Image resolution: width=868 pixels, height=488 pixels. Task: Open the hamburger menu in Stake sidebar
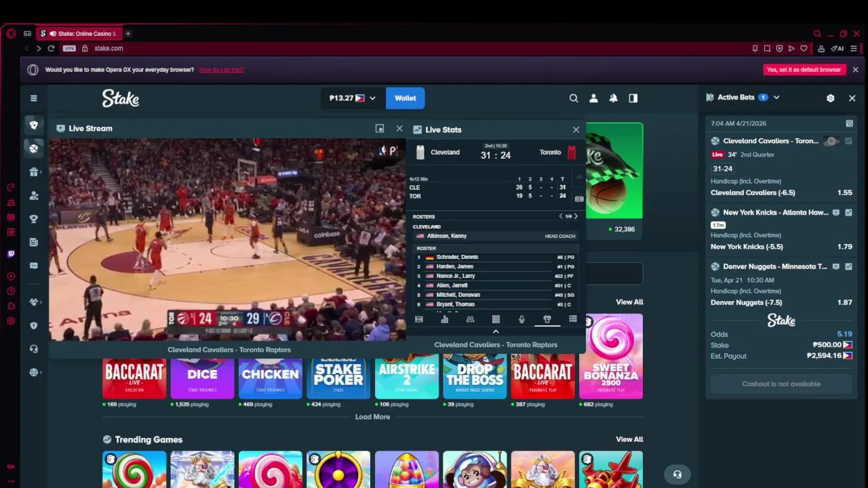click(x=33, y=98)
